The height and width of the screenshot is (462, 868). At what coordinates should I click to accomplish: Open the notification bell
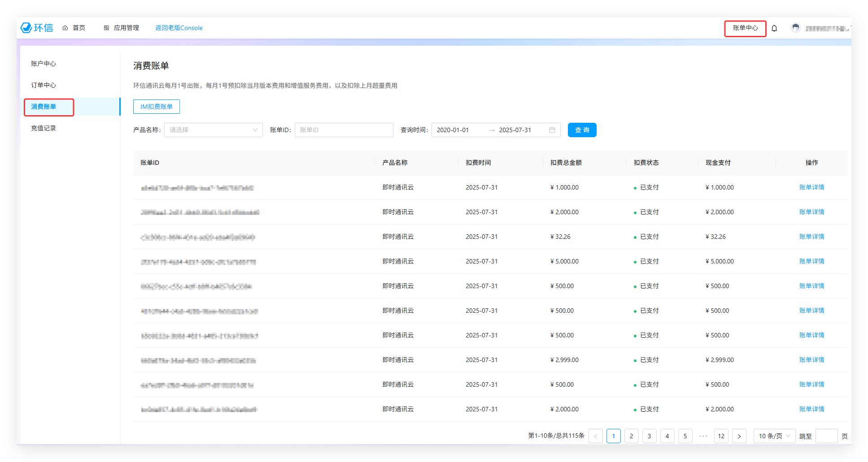point(774,28)
